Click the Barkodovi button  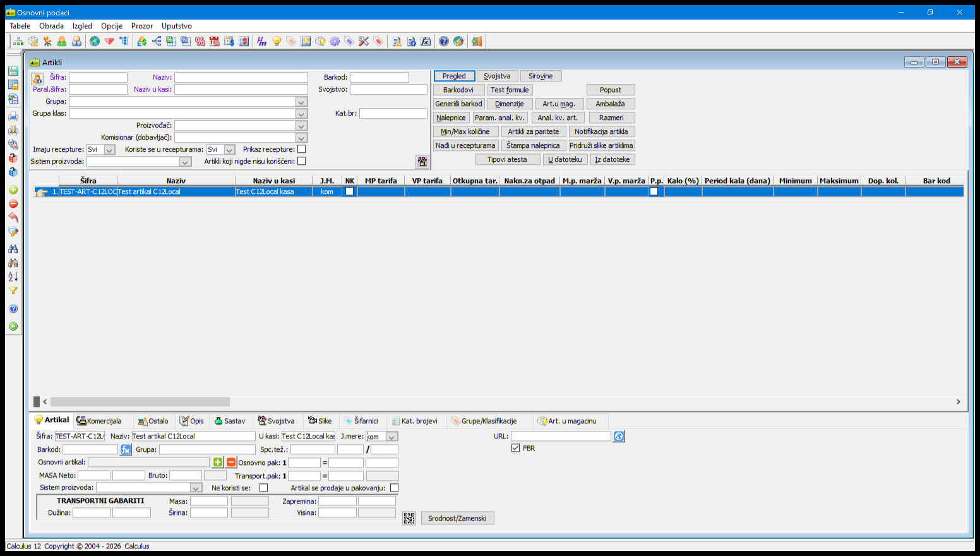click(458, 90)
